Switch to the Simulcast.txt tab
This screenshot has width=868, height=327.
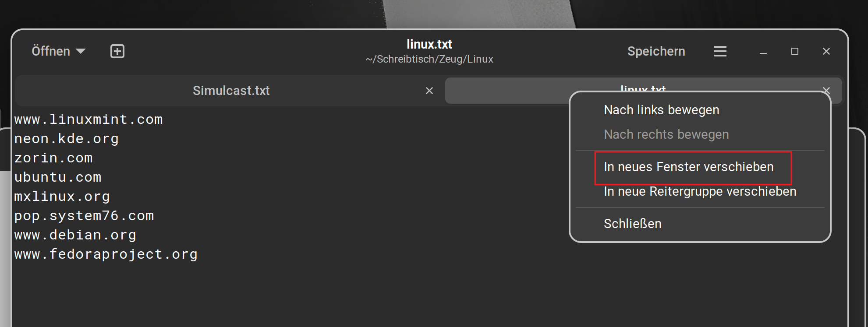coord(231,91)
